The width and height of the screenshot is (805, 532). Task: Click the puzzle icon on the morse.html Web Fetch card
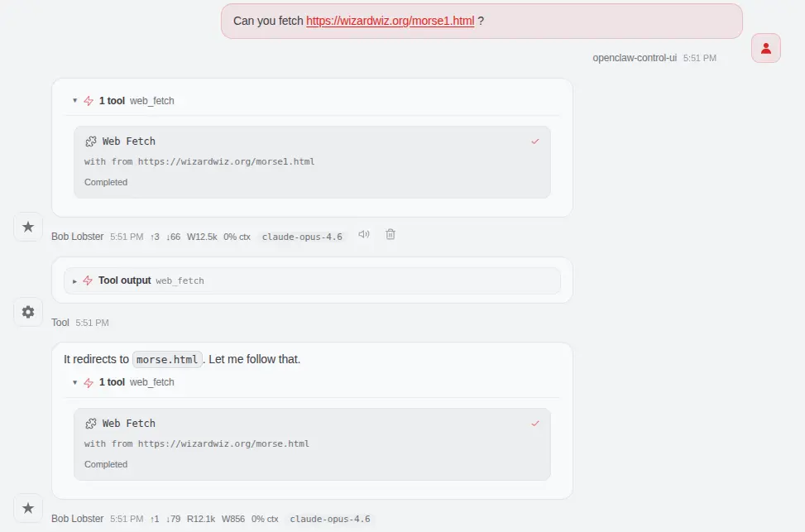click(x=91, y=424)
